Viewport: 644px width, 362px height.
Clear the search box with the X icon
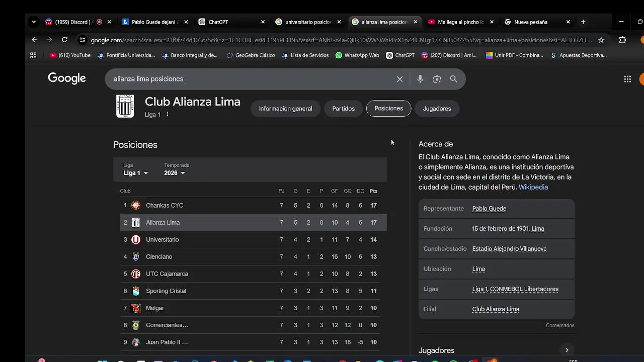tap(399, 79)
